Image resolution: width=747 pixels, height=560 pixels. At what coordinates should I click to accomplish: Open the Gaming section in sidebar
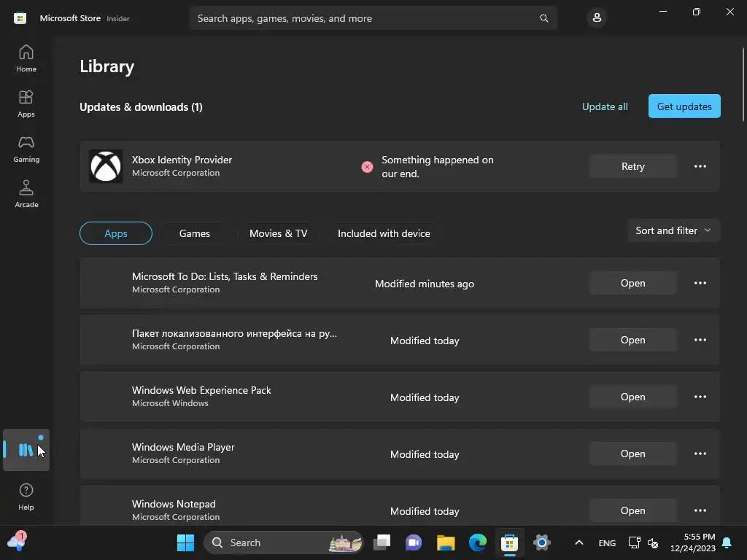pyautogui.click(x=26, y=149)
